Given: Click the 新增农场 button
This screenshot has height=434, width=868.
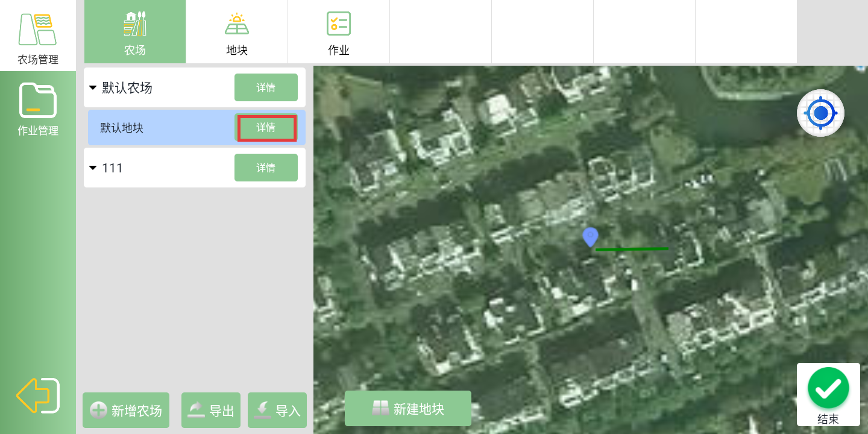Looking at the screenshot, I should 126,410.
